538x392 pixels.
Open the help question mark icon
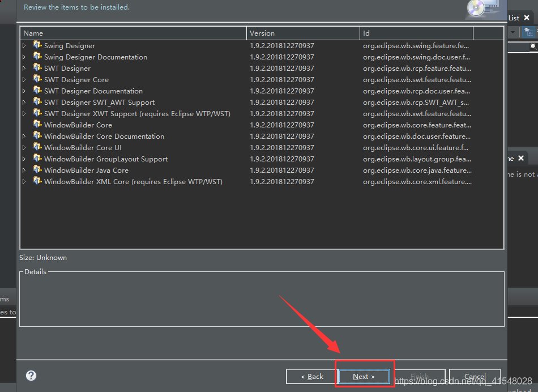point(31,376)
